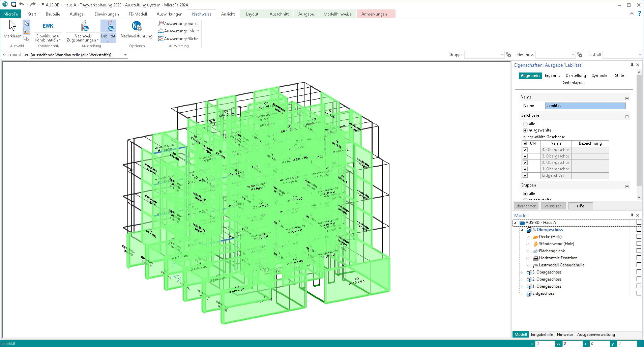Click the Übernehmen button
644x347 pixels.
pos(526,206)
